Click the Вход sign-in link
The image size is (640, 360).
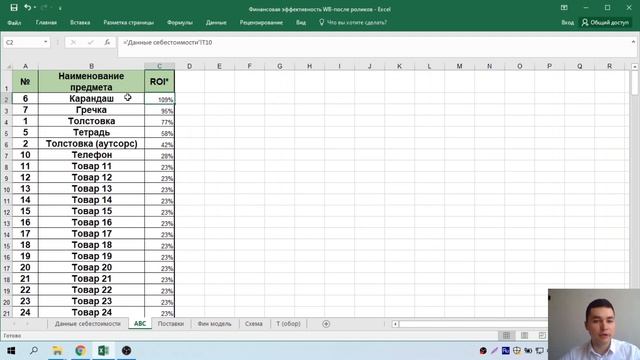pos(567,23)
